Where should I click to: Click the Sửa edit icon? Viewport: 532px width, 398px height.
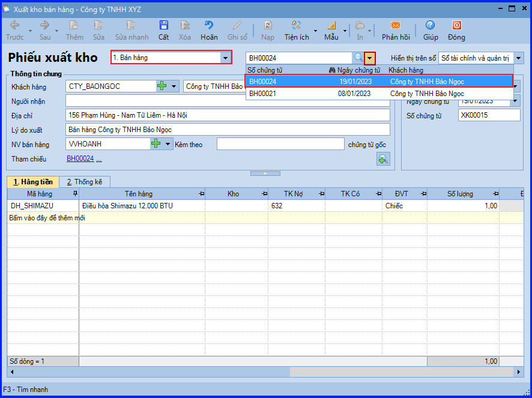(x=98, y=26)
